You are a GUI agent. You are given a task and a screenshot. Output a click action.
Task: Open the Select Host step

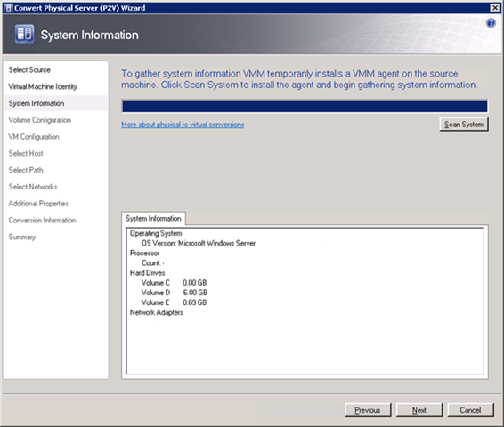tap(26, 154)
